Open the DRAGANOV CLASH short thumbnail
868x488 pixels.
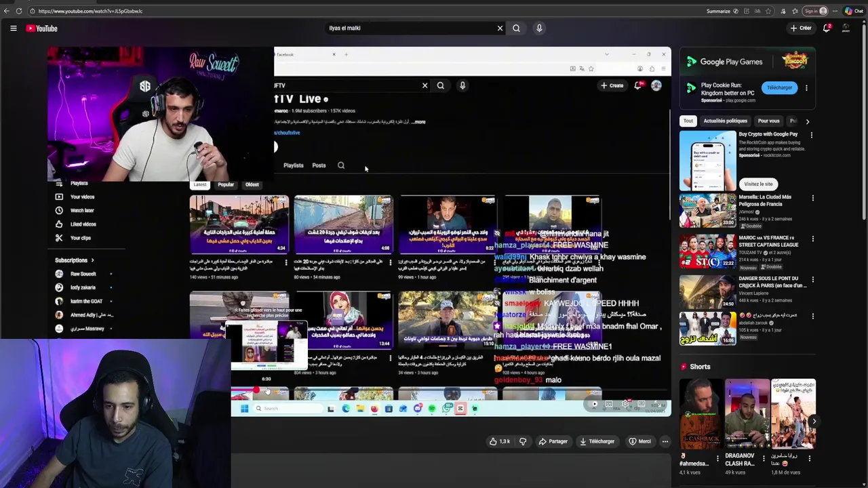(747, 414)
